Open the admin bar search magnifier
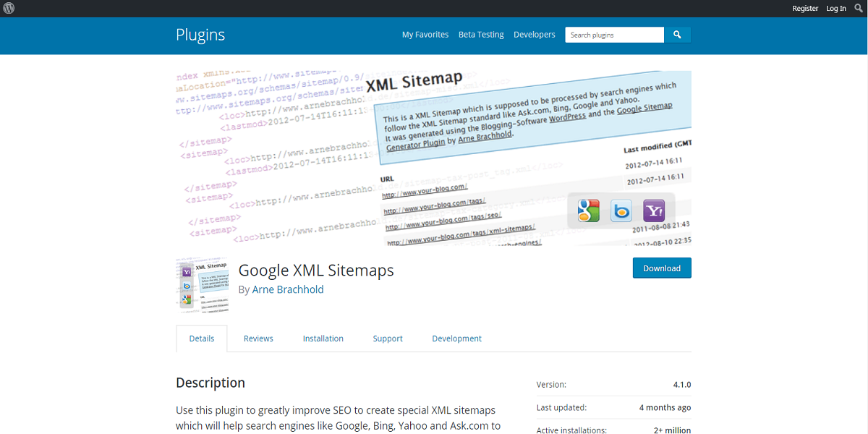This screenshot has width=868, height=434. (x=859, y=9)
